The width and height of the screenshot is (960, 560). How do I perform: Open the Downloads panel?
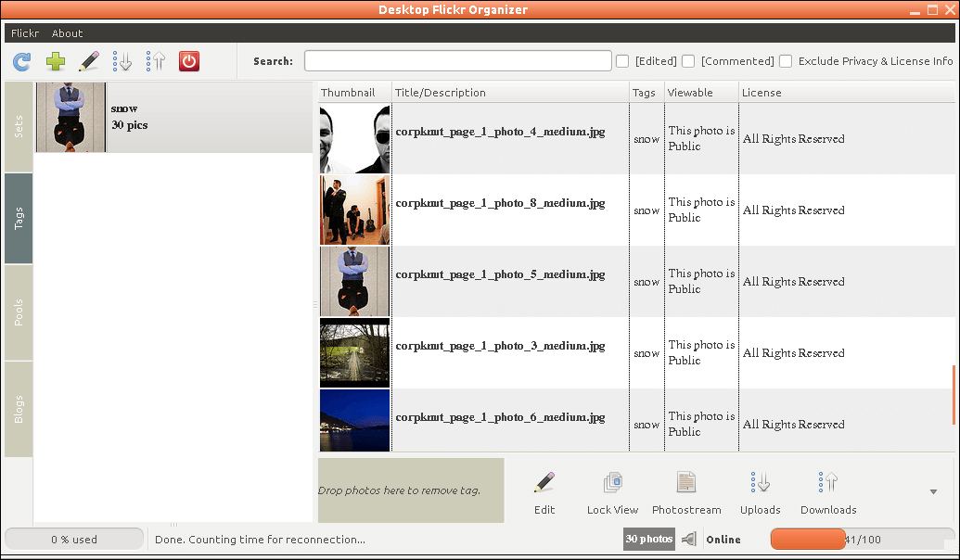(x=828, y=493)
